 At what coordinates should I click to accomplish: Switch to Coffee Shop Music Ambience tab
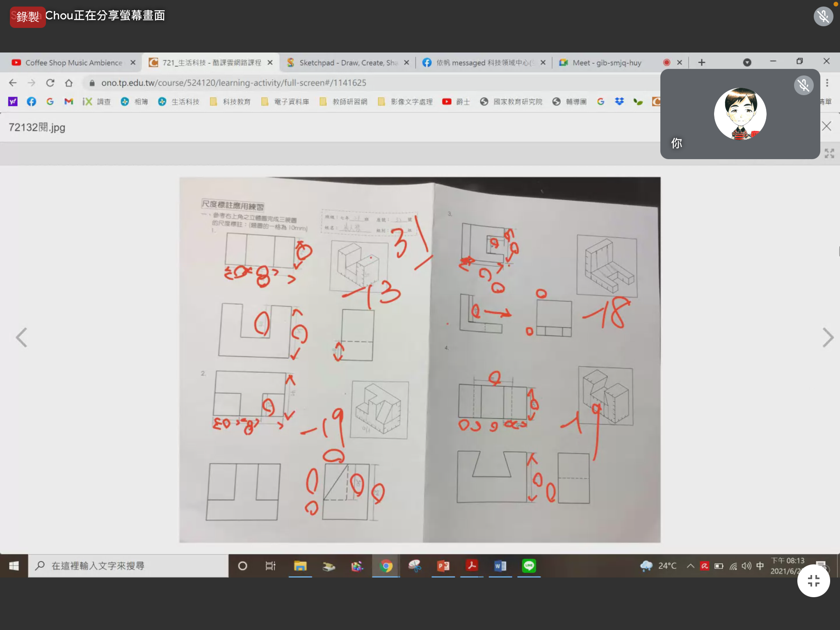pyautogui.click(x=73, y=62)
